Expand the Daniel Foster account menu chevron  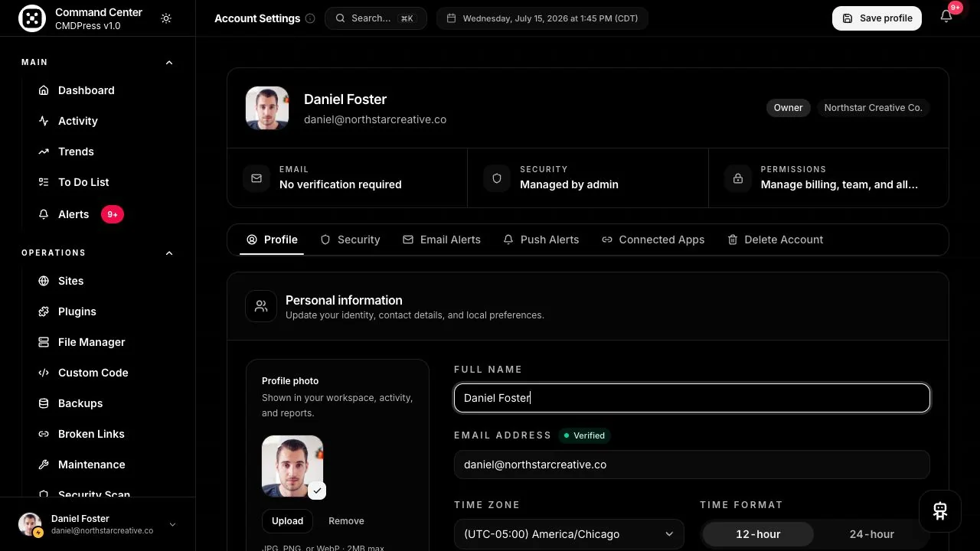(x=172, y=524)
